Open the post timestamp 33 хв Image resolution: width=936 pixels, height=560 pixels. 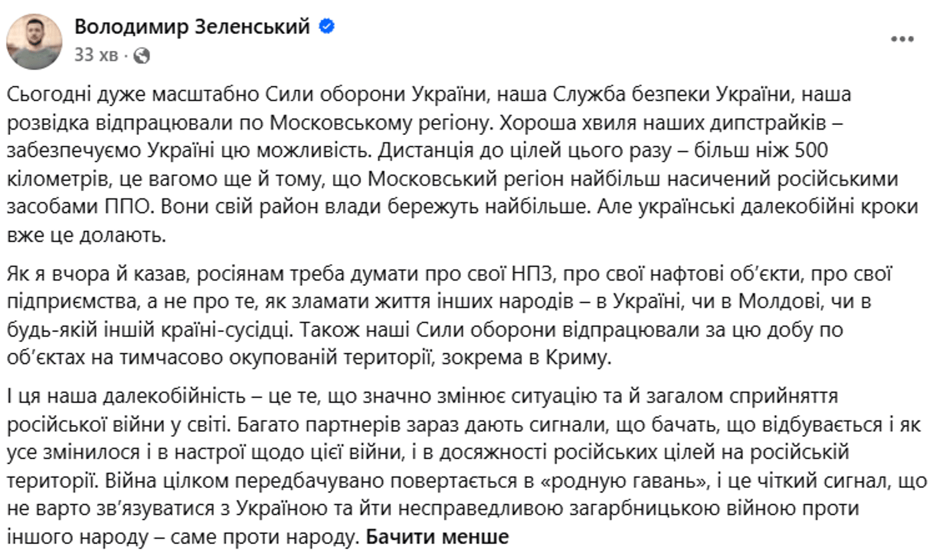tap(96, 55)
